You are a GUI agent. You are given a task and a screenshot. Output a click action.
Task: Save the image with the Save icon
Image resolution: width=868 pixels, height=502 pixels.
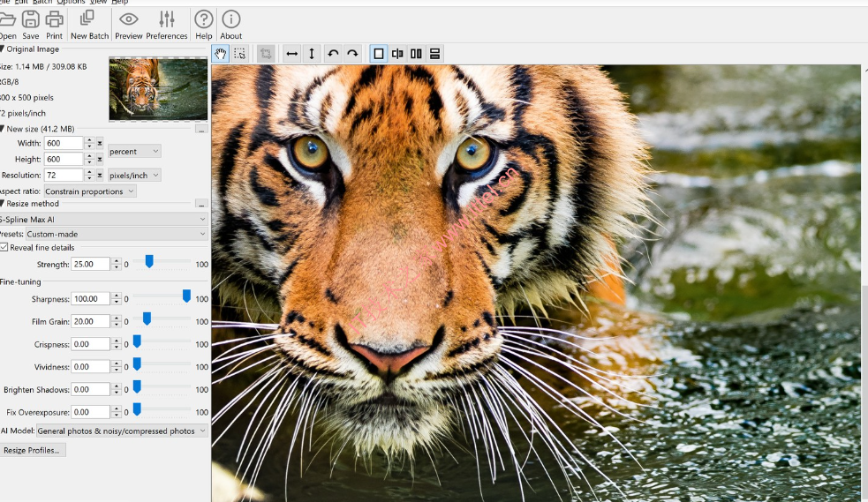pyautogui.click(x=30, y=20)
